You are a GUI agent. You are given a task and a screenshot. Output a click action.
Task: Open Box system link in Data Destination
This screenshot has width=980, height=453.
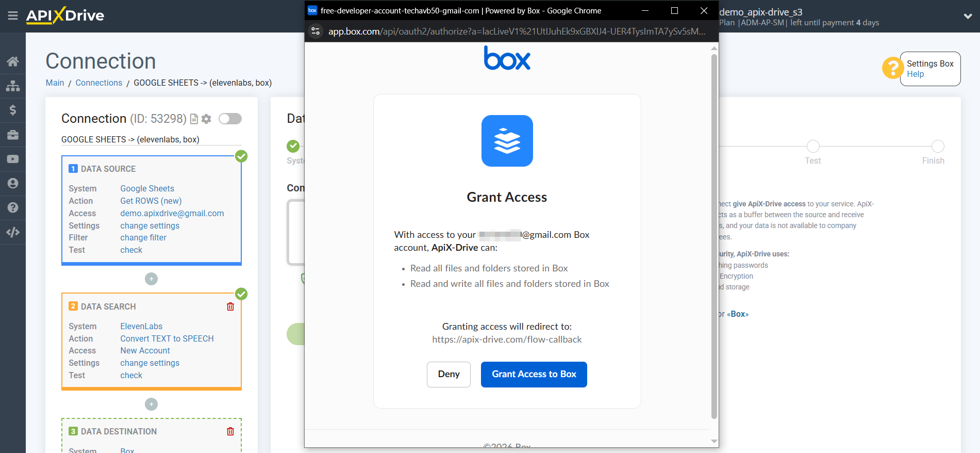[x=127, y=450]
